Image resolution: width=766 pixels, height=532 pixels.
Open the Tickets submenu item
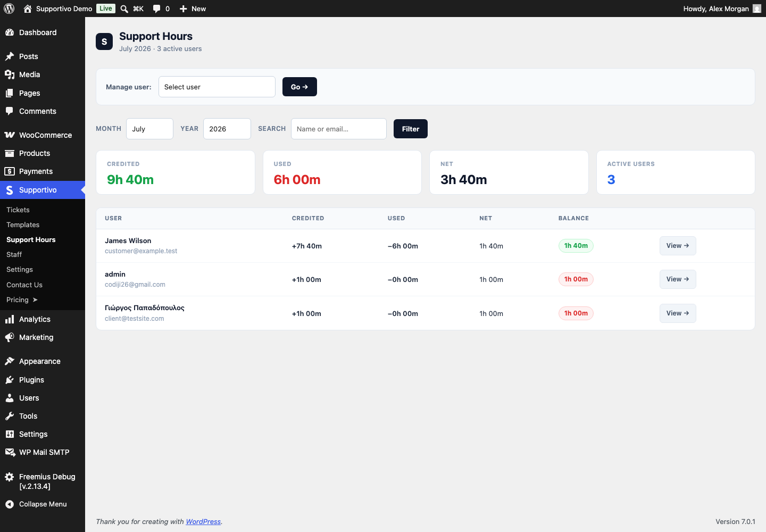click(18, 210)
